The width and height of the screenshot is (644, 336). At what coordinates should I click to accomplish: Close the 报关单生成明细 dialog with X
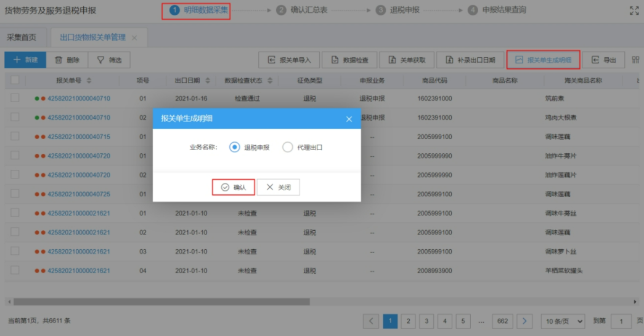pos(349,119)
